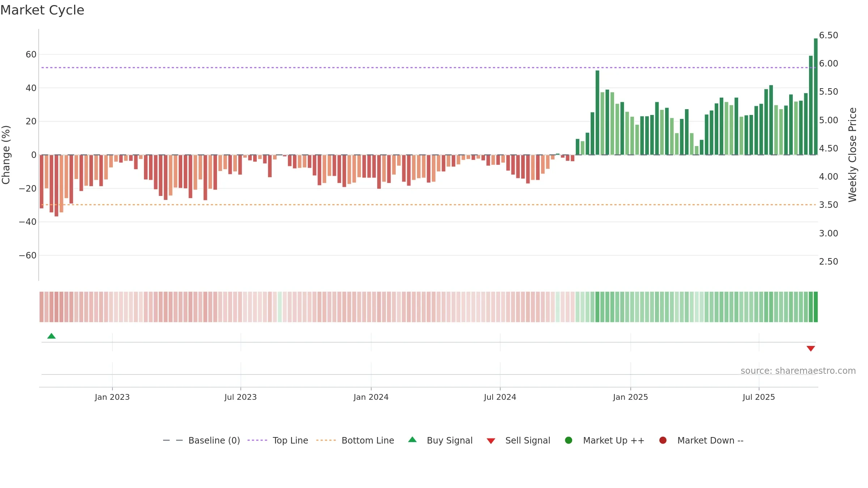
Task: Toggle Market Down -- legend entry
Action: tap(701, 440)
